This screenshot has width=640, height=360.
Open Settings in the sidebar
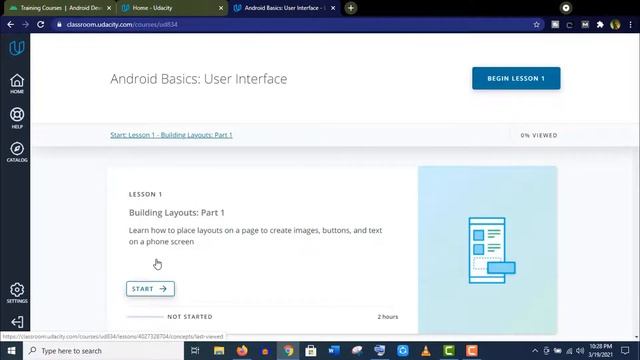(17, 293)
